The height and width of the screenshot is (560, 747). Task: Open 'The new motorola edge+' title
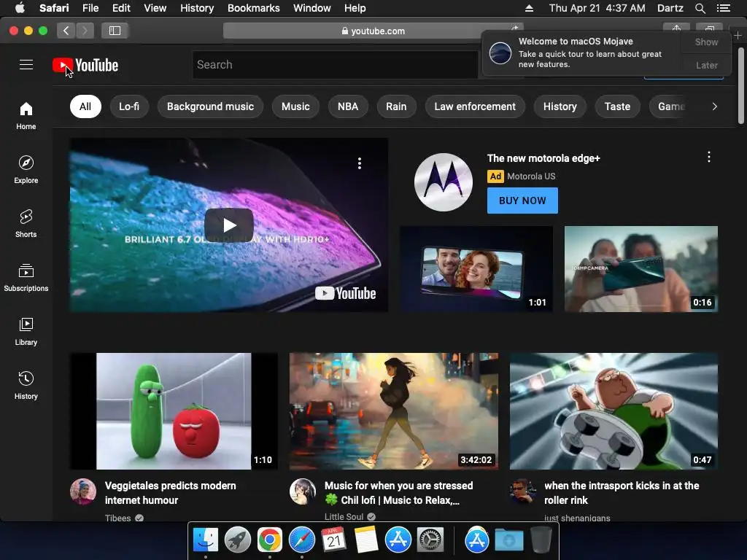(543, 158)
